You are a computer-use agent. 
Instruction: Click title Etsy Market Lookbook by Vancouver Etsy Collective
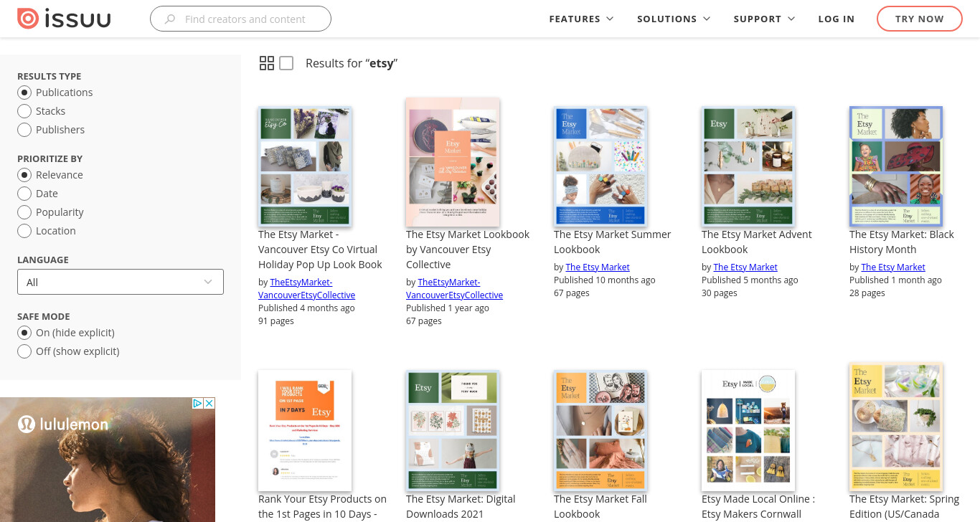(x=468, y=250)
